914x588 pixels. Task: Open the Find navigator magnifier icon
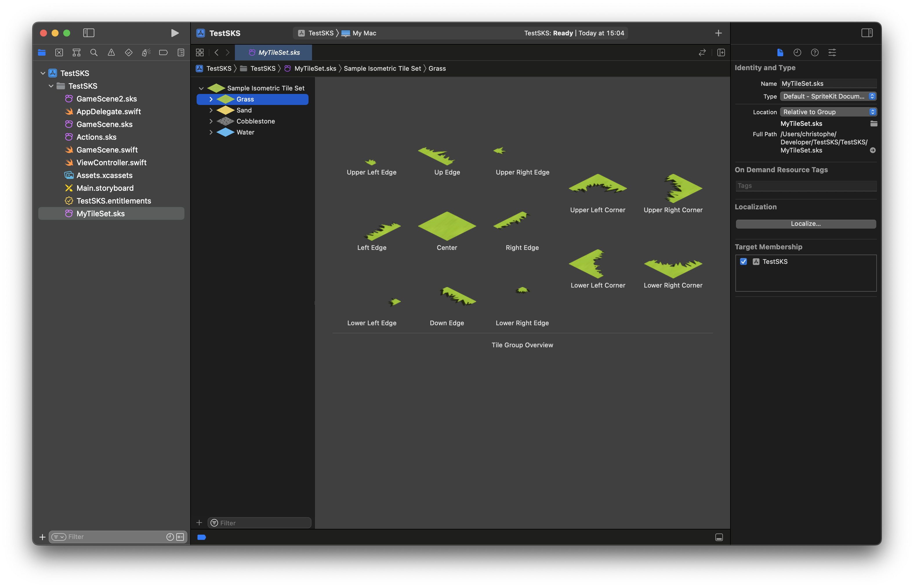pos(94,53)
